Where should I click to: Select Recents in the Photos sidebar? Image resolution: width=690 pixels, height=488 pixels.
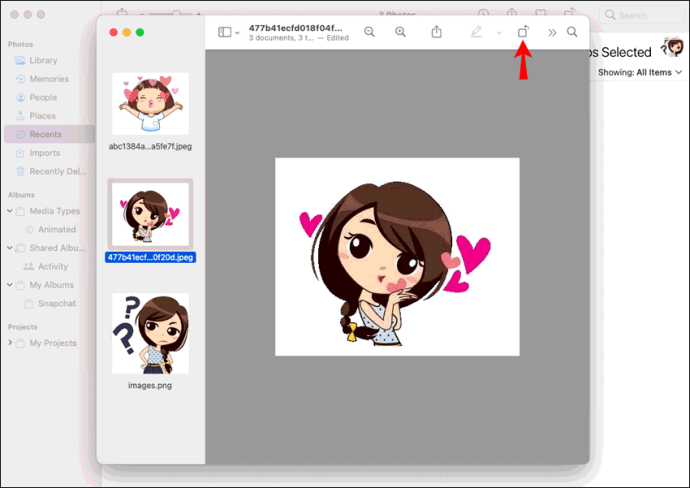click(x=45, y=134)
